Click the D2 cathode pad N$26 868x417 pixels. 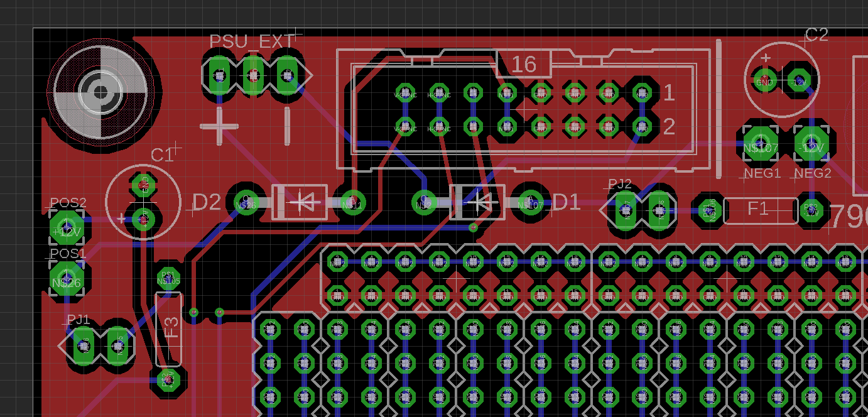tap(246, 202)
